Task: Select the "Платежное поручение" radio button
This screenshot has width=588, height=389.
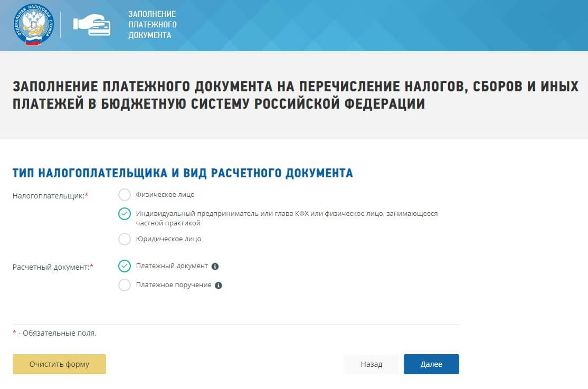Action: (125, 285)
